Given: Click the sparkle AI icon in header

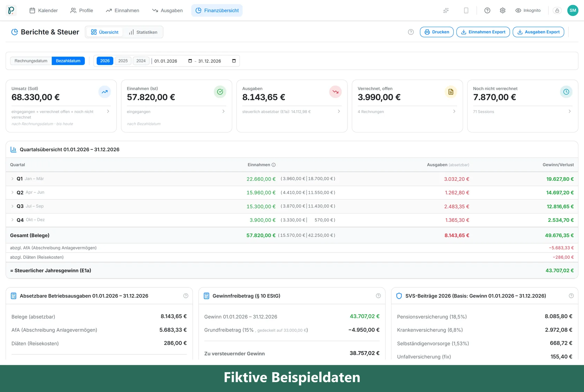Looking at the screenshot, I should [446, 10].
